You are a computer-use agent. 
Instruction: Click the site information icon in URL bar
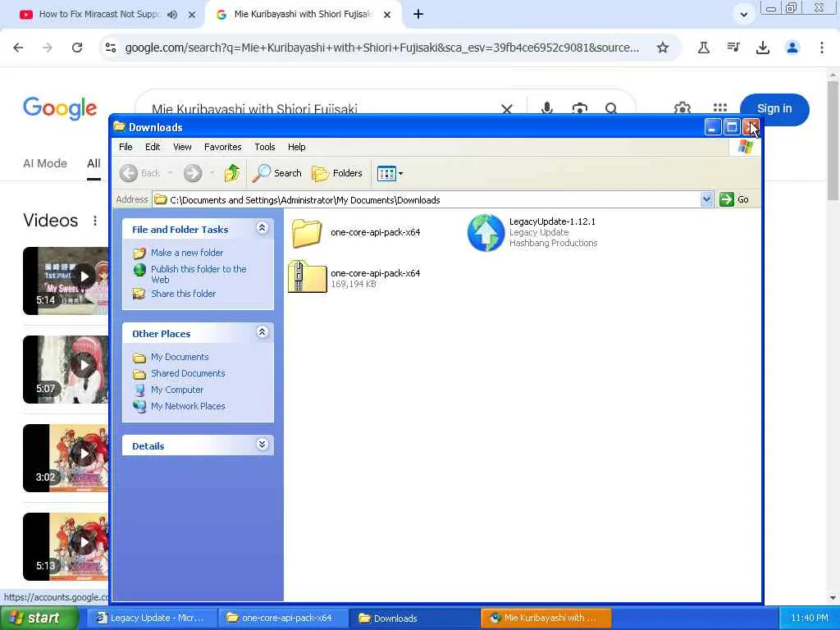[x=111, y=48]
